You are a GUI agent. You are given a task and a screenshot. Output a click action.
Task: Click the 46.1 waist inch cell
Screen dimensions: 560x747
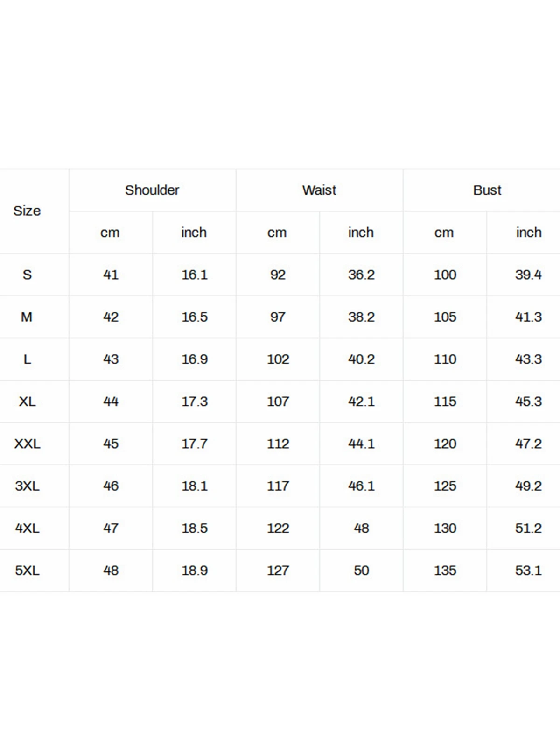361,486
